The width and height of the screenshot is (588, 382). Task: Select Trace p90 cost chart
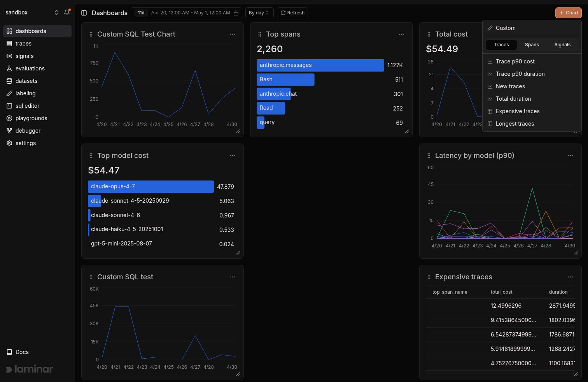coord(532,61)
